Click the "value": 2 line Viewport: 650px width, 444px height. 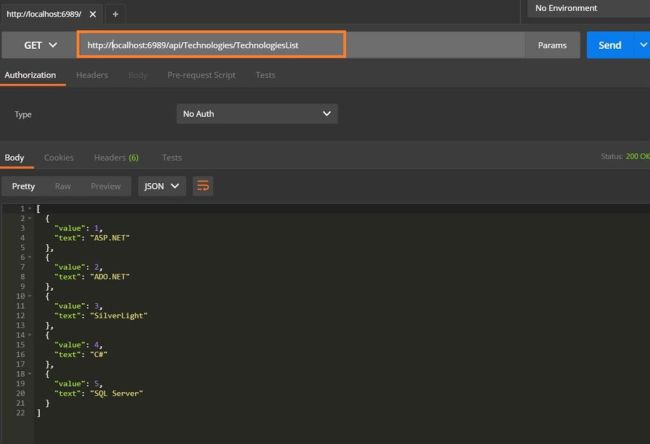(x=78, y=267)
